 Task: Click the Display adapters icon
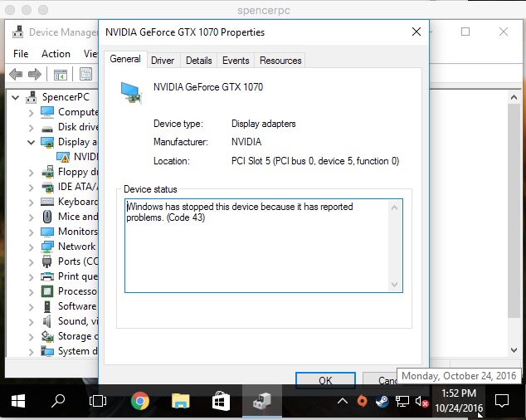(x=47, y=142)
